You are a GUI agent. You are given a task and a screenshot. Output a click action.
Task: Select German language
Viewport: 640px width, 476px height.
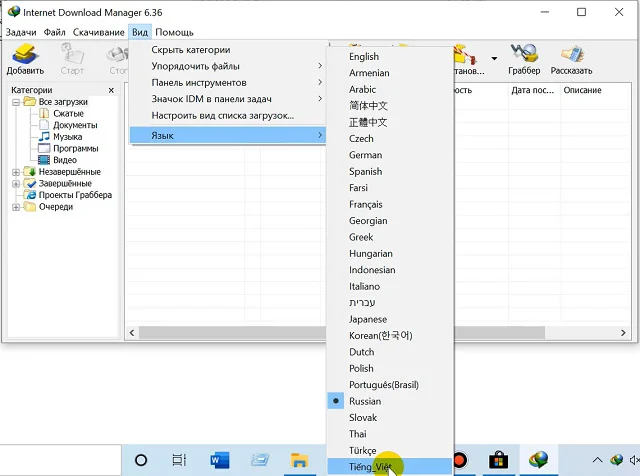click(x=390, y=155)
